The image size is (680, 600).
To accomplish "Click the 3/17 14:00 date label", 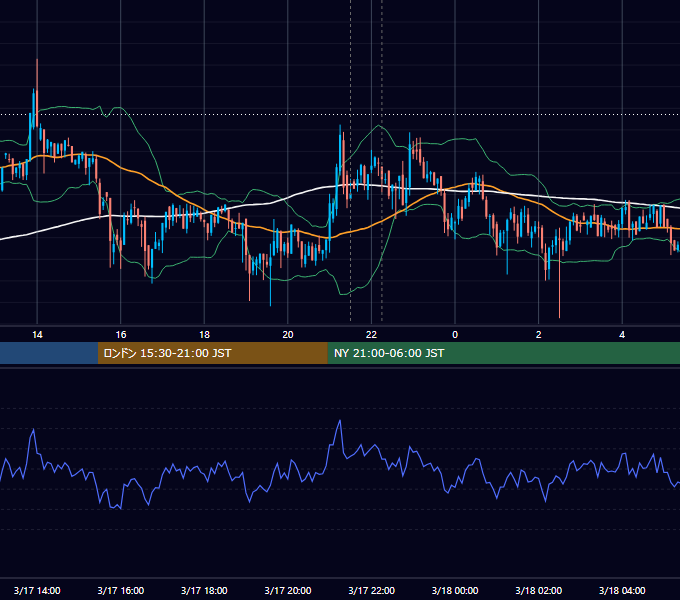I will click(37, 590).
